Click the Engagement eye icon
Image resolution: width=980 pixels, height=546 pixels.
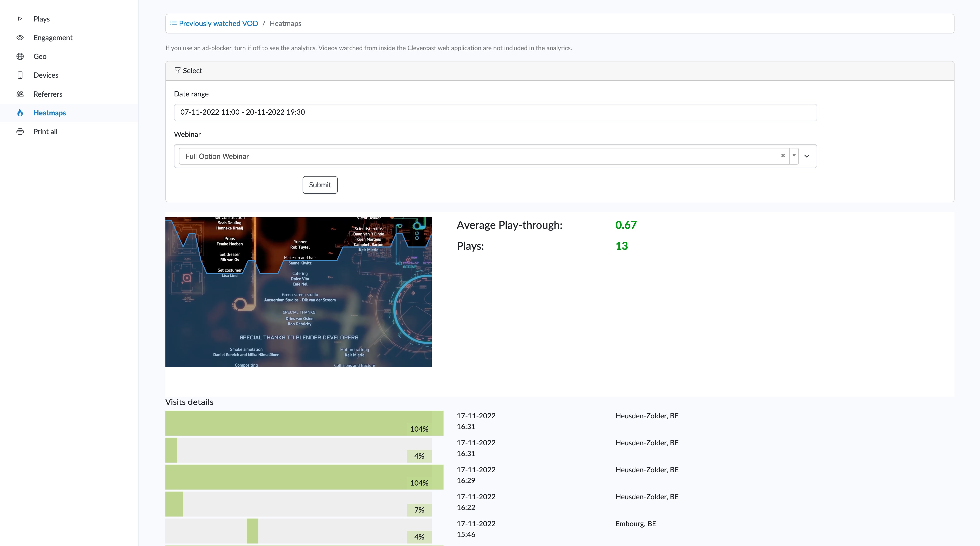(x=20, y=38)
